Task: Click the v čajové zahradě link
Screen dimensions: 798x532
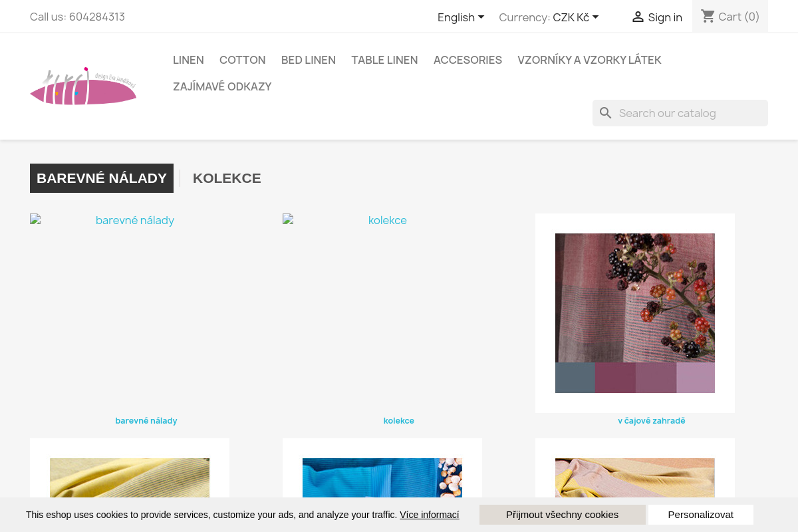Action: click(652, 420)
